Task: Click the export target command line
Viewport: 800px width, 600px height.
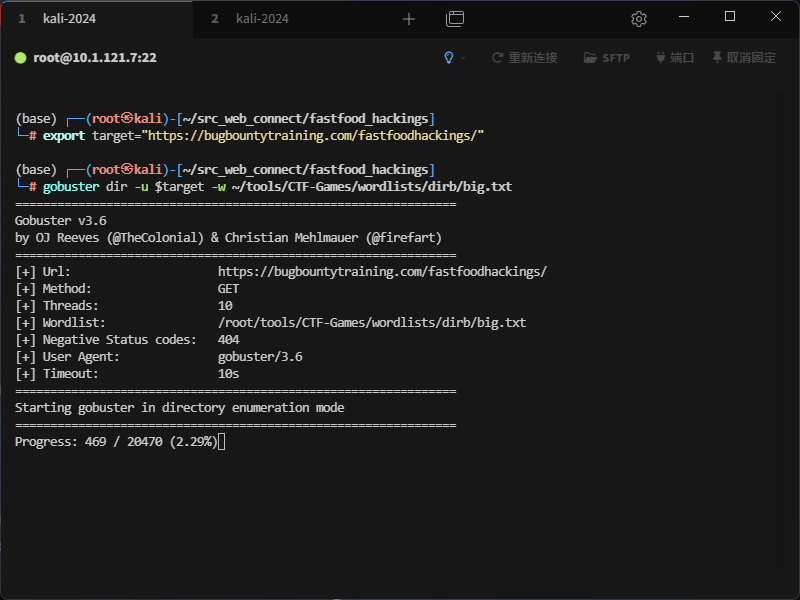Action: (263, 135)
